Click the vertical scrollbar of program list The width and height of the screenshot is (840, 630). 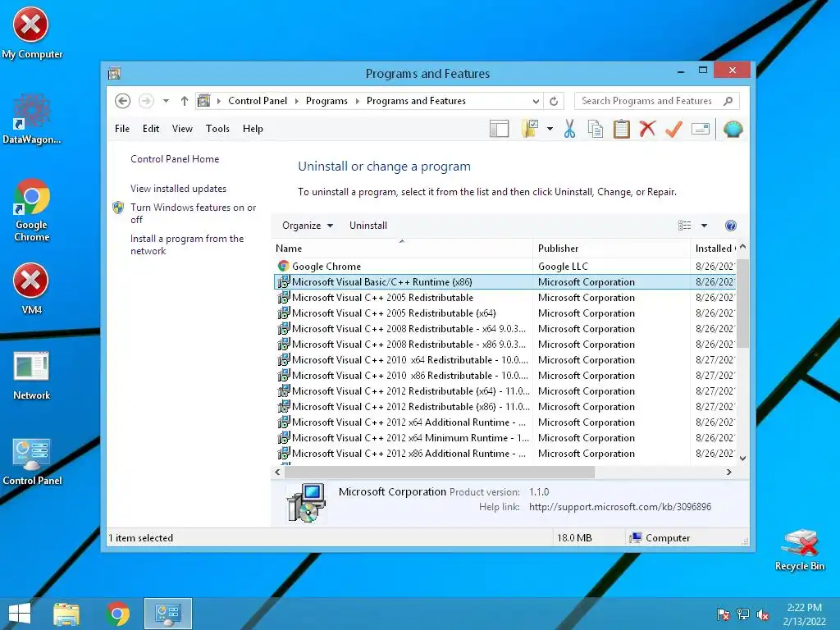click(742, 304)
